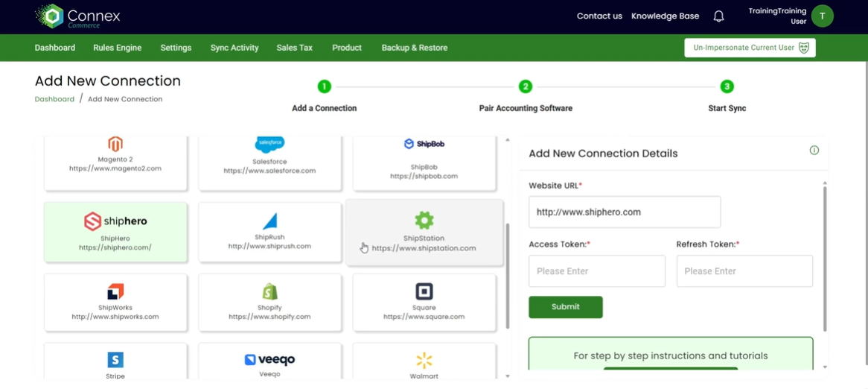Image resolution: width=868 pixels, height=389 pixels.
Task: Open the Backup & Restore menu
Action: coord(415,48)
